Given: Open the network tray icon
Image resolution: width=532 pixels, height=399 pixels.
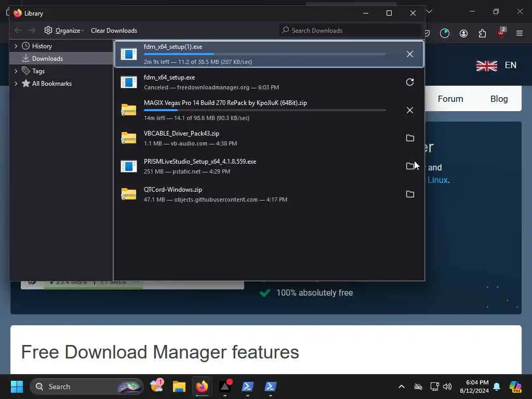Looking at the screenshot, I should pos(435,387).
